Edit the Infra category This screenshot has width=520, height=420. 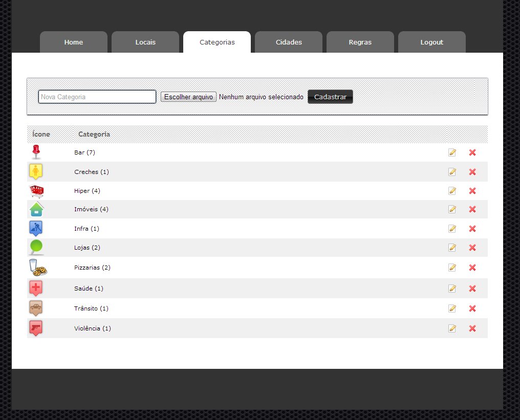(452, 228)
